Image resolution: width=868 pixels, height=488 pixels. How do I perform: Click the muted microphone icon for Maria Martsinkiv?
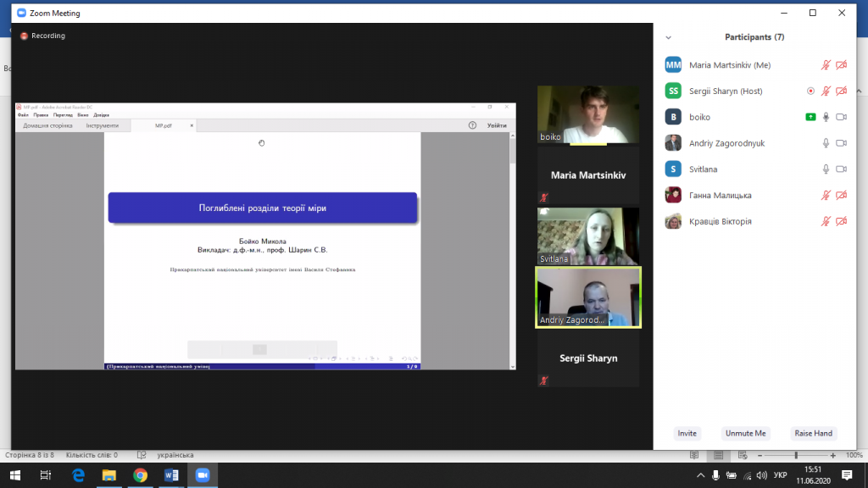826,64
